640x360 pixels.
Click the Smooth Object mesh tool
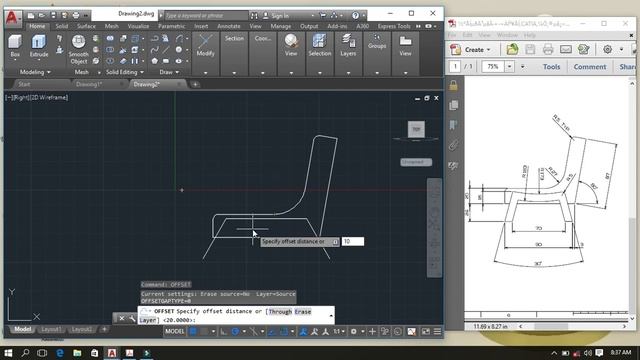coord(78,49)
